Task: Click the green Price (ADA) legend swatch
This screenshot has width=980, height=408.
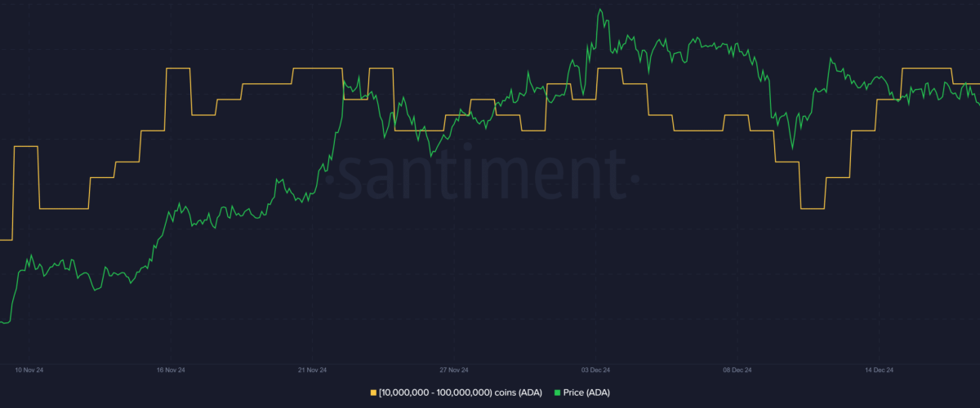Action: point(556,392)
